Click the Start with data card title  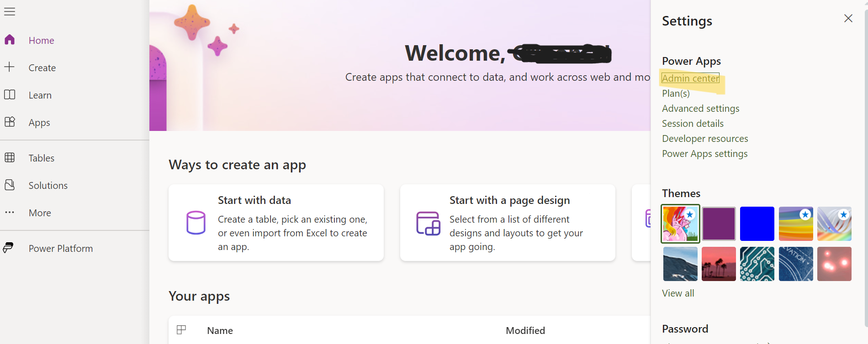pyautogui.click(x=254, y=200)
